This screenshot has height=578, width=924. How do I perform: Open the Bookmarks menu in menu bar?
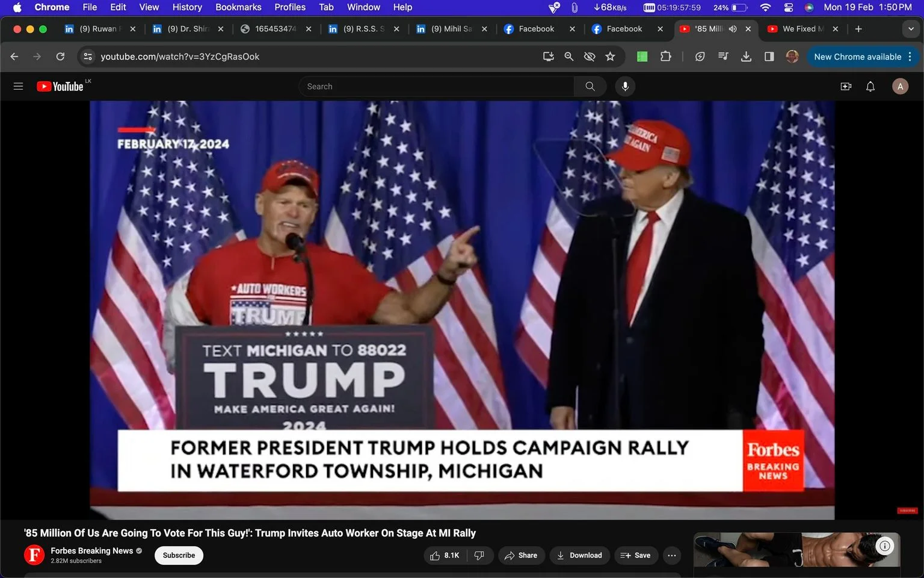coord(238,7)
